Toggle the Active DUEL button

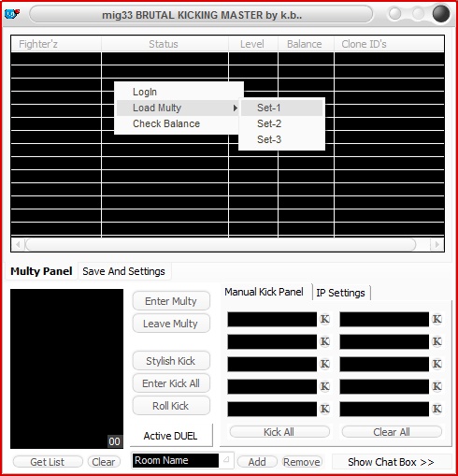(x=171, y=436)
